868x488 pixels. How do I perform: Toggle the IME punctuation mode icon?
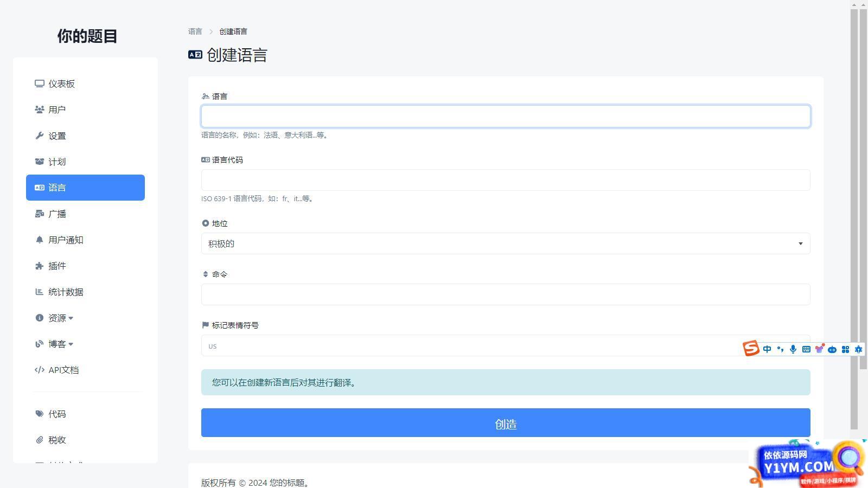tap(780, 349)
